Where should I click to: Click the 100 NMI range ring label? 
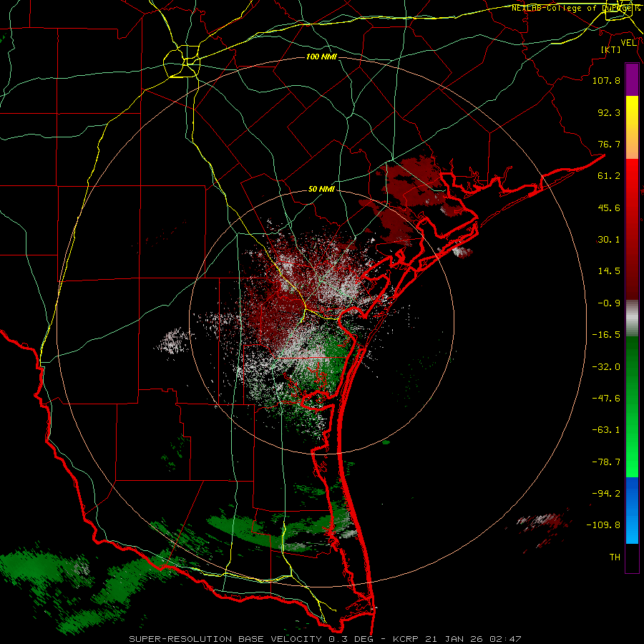point(321,57)
